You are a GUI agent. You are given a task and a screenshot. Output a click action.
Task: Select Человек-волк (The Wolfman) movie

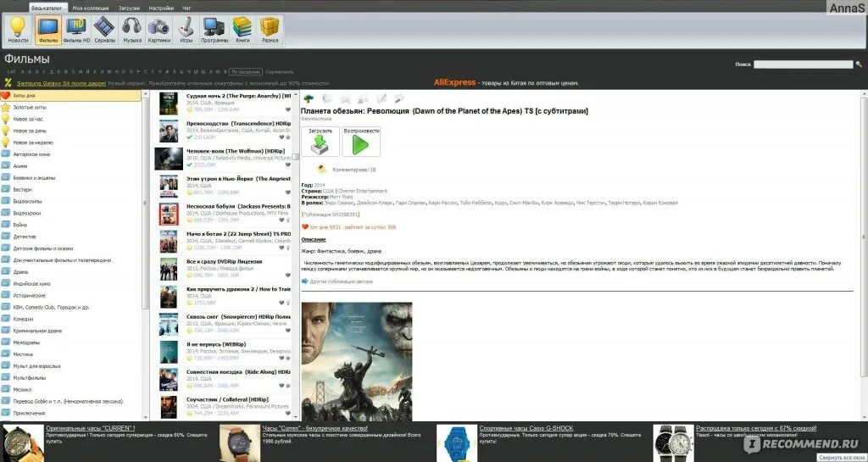point(221,159)
